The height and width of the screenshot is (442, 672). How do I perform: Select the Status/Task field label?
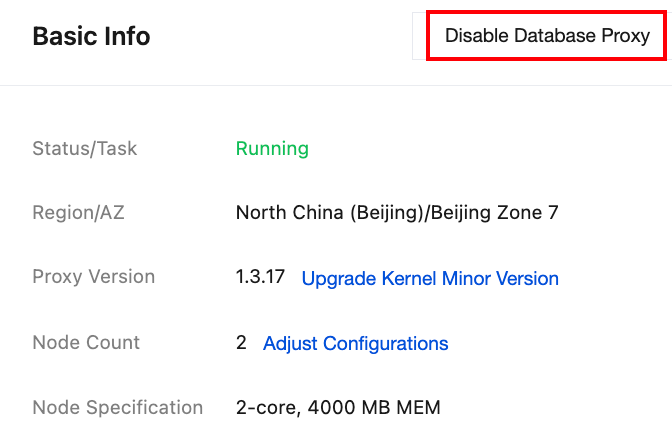click(x=85, y=149)
